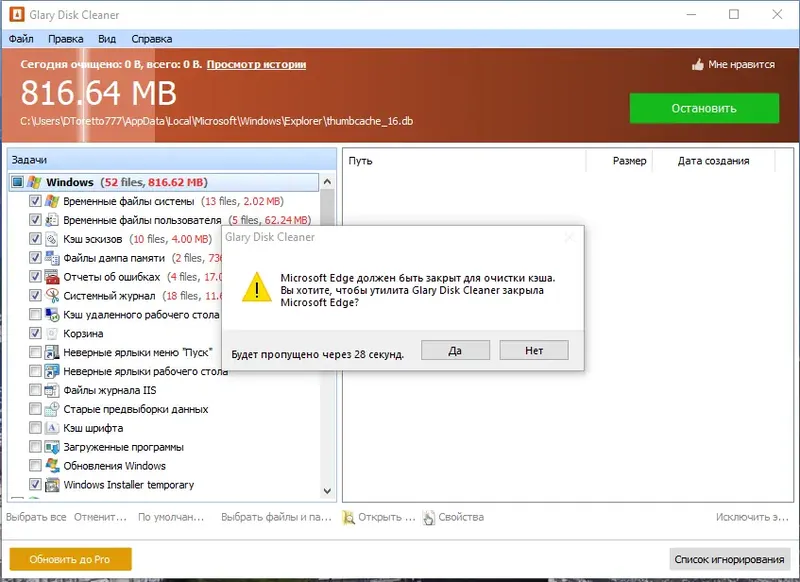Click Да in the Edge dialog

(455, 350)
